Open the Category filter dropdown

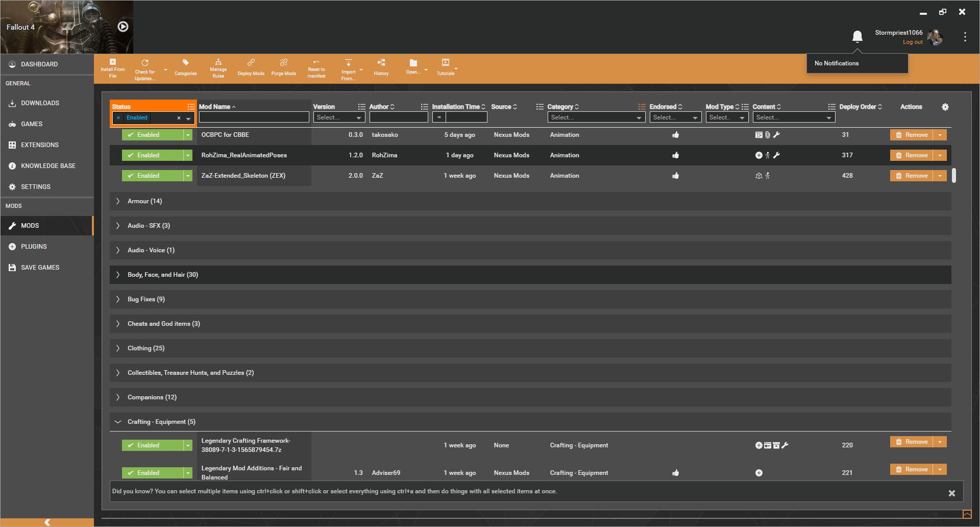pyautogui.click(x=596, y=117)
